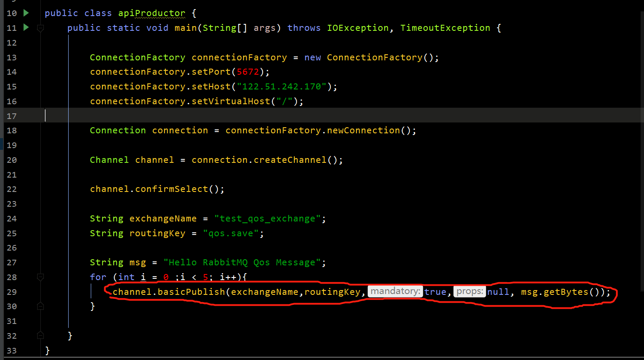
Task: Collapse the for loop fold marker on line 28
Action: pyautogui.click(x=40, y=277)
